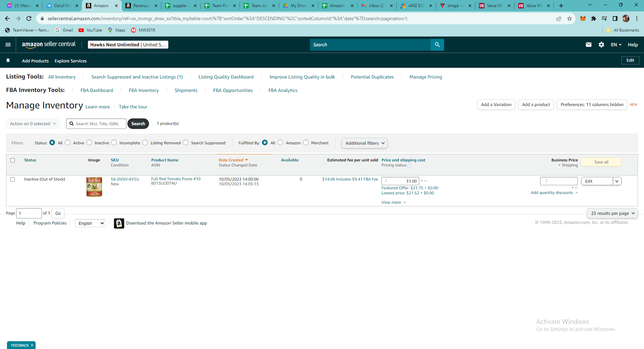The width and height of the screenshot is (644, 349).
Task: Click the amazon seller central logo
Action: (x=49, y=44)
